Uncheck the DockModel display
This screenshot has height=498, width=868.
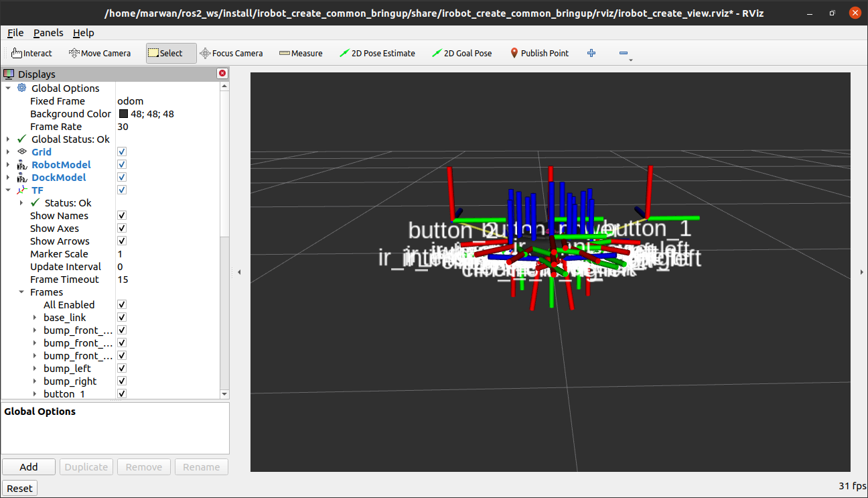point(122,177)
